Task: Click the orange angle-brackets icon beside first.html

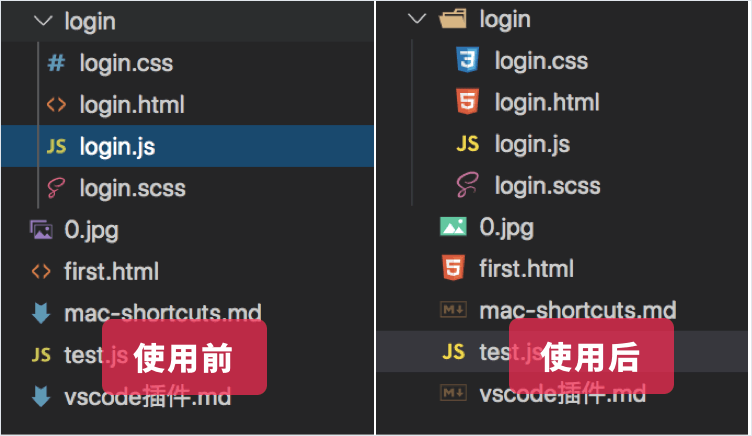Action: [41, 271]
